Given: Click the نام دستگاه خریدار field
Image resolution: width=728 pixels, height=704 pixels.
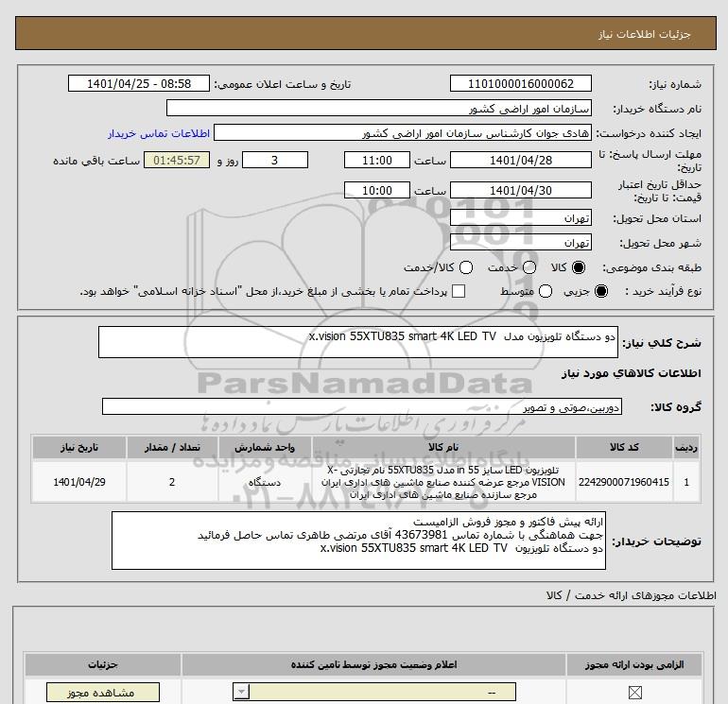Looking at the screenshot, I should (379, 109).
